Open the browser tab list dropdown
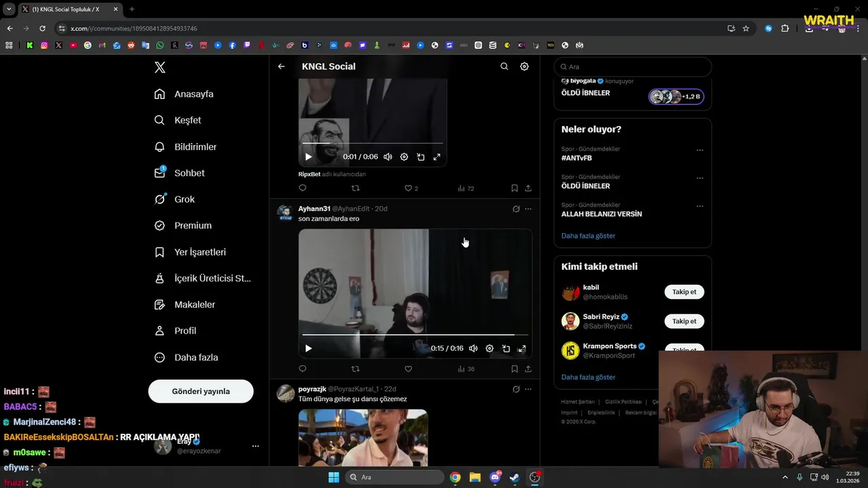The height and width of the screenshot is (488, 868). [9, 9]
